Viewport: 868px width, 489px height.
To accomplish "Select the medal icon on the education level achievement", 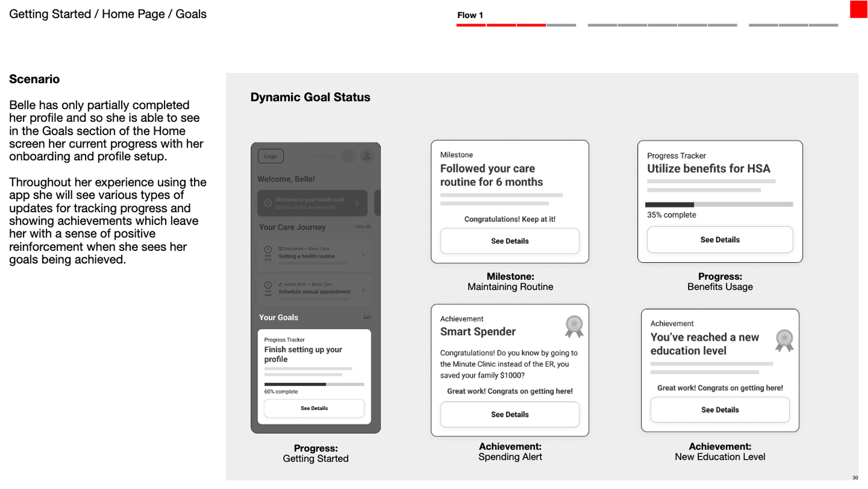I will tap(784, 340).
